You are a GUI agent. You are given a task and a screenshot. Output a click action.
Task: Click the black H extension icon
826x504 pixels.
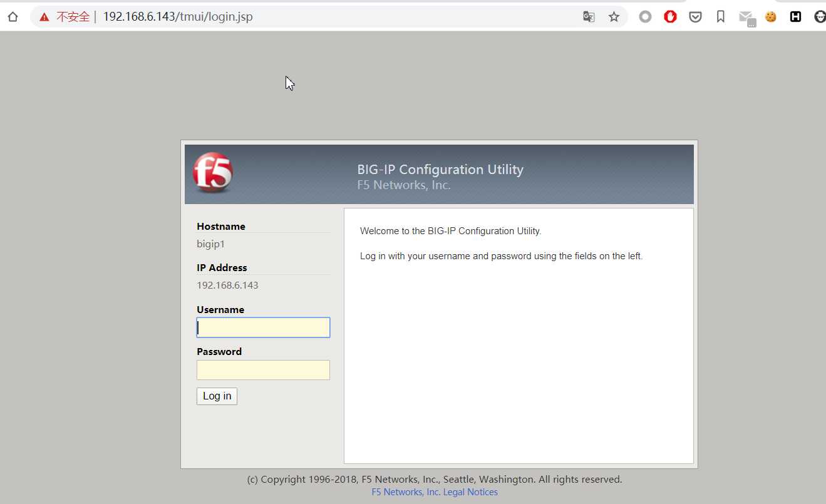pos(795,17)
